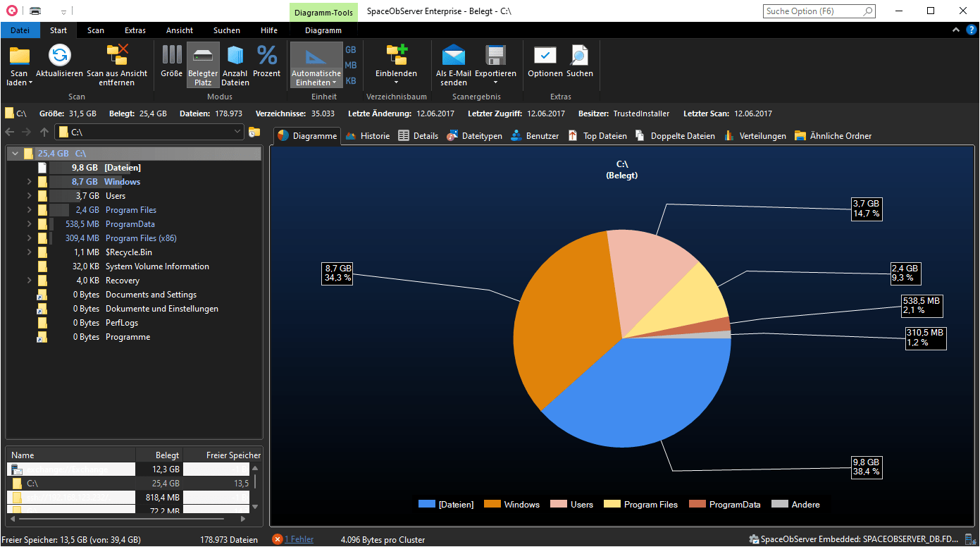Open quick access toolbar dropdown arrow

coord(63,12)
